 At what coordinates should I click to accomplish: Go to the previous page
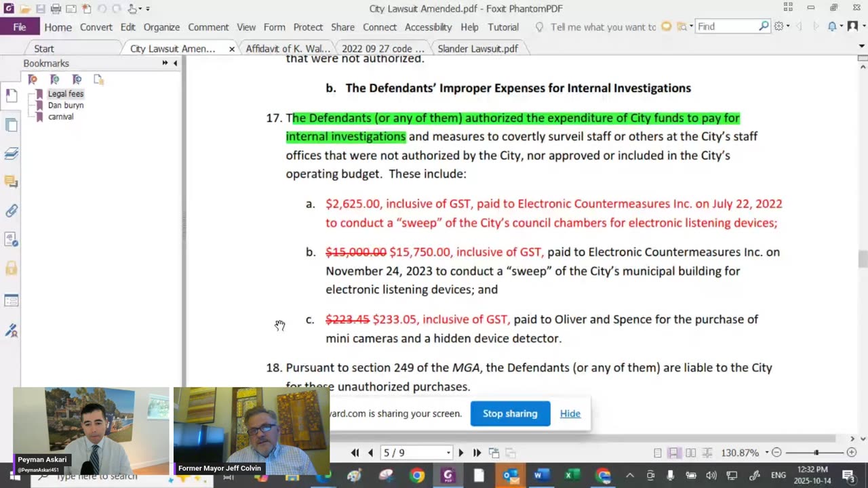(370, 453)
